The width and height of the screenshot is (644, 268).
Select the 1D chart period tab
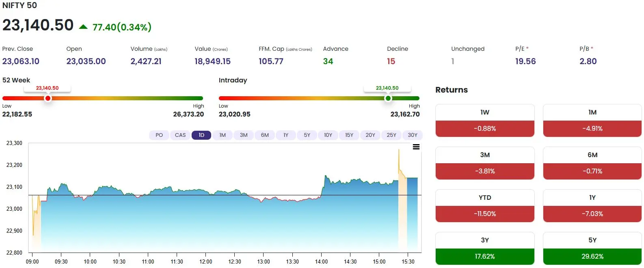(x=201, y=135)
